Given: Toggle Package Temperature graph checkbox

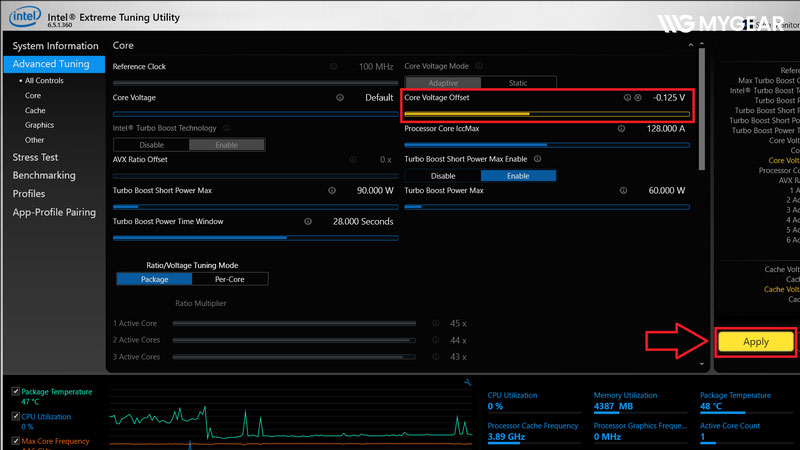Looking at the screenshot, I should tap(16, 391).
